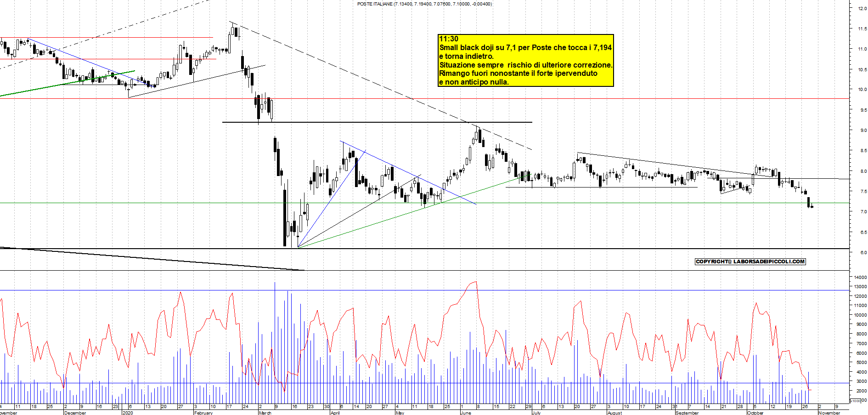Click volume axis label 9000
This screenshot has height=415, width=868.
click(x=861, y=324)
